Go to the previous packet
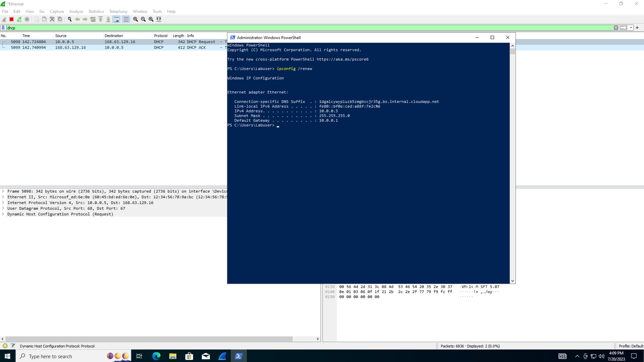 [77, 19]
